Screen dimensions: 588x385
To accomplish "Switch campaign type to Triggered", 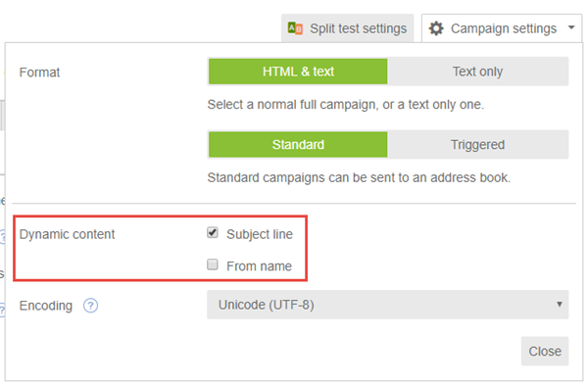I will (x=478, y=144).
